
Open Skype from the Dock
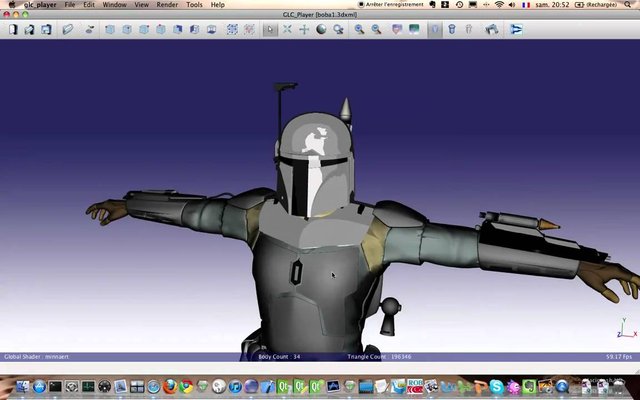496,386
